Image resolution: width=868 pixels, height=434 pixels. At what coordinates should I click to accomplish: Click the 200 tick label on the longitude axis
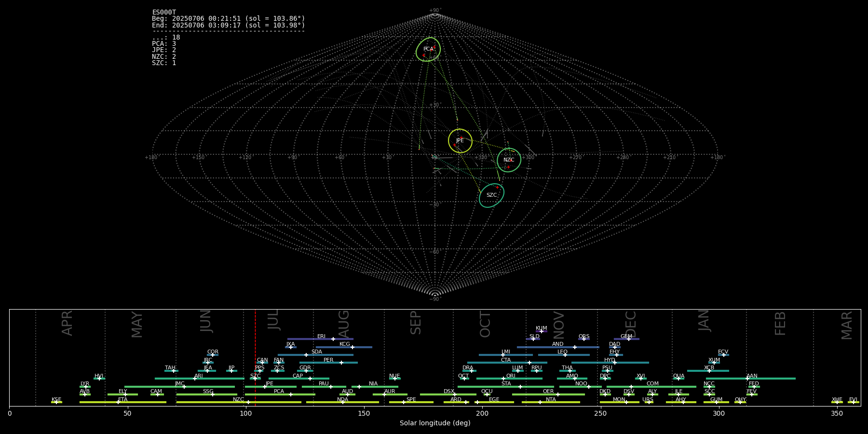pyautogui.click(x=482, y=413)
